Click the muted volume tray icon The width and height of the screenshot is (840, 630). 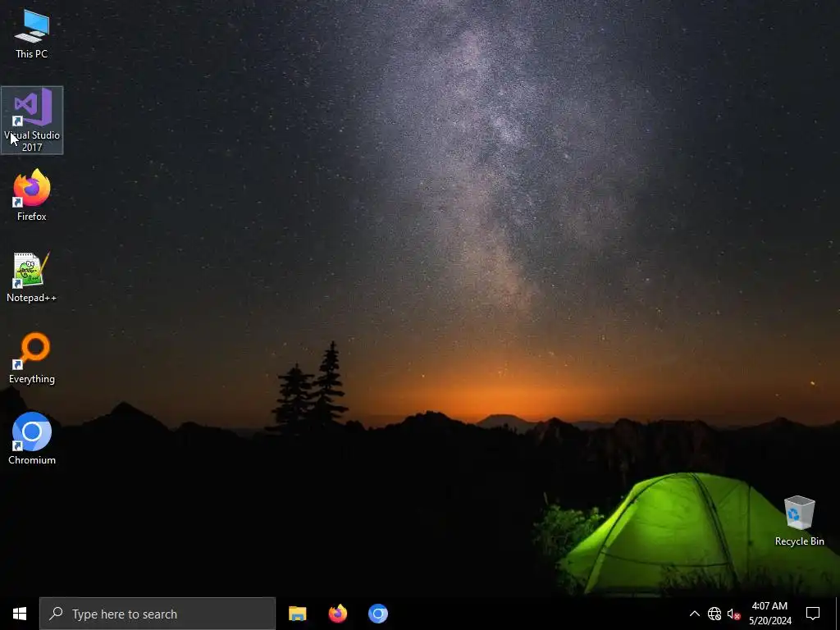click(733, 614)
